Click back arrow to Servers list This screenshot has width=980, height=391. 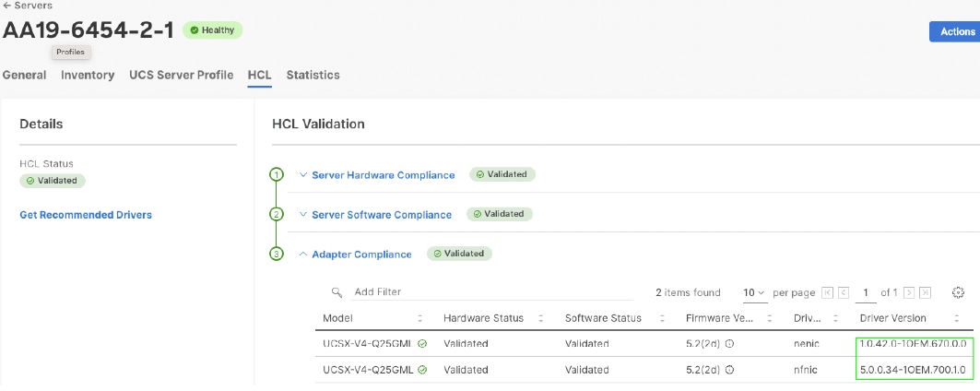tap(6, 6)
